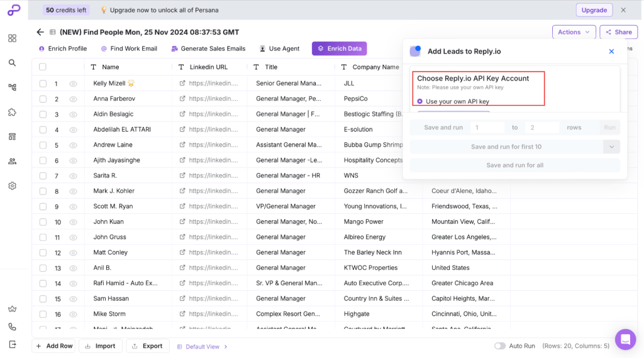Click the Add Row button
644x358 pixels.
55,346
